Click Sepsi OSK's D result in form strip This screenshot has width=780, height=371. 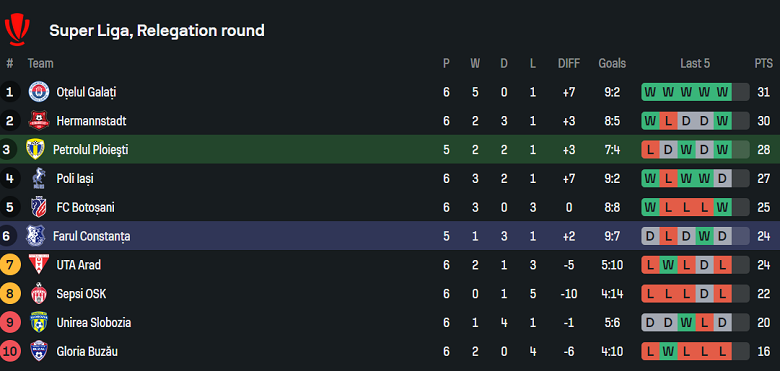coord(704,294)
